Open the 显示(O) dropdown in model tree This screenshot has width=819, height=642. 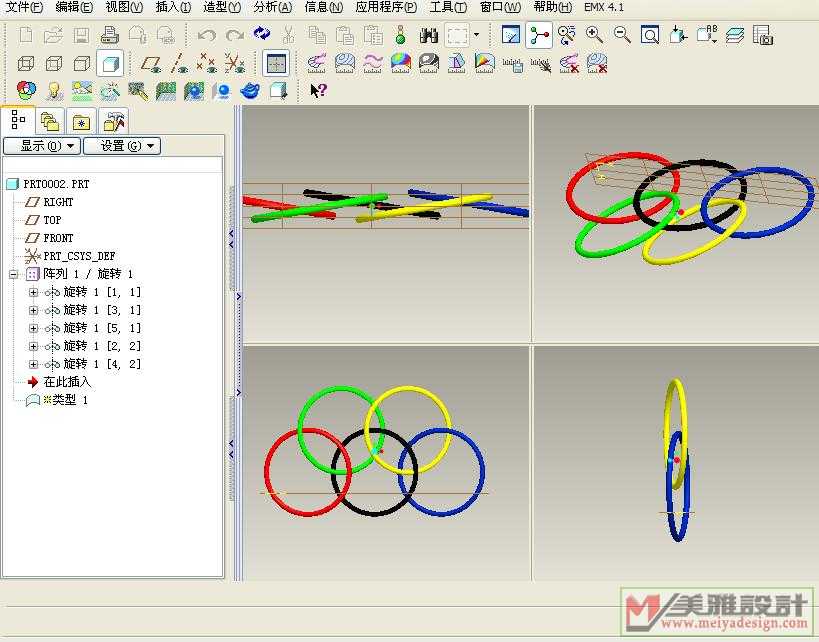[x=42, y=146]
